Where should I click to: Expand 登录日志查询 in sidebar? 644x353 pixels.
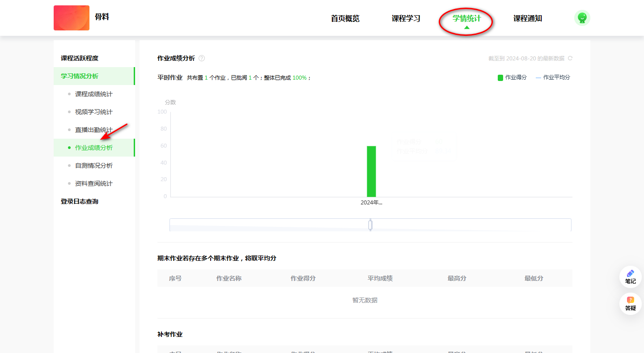click(80, 201)
